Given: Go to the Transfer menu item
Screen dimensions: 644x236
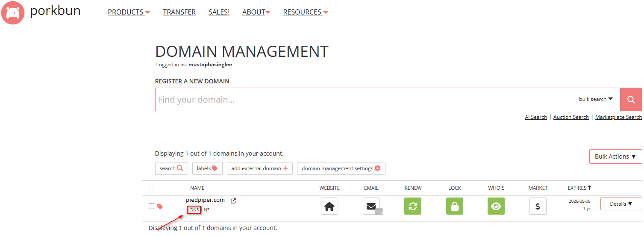Looking at the screenshot, I should (179, 12).
